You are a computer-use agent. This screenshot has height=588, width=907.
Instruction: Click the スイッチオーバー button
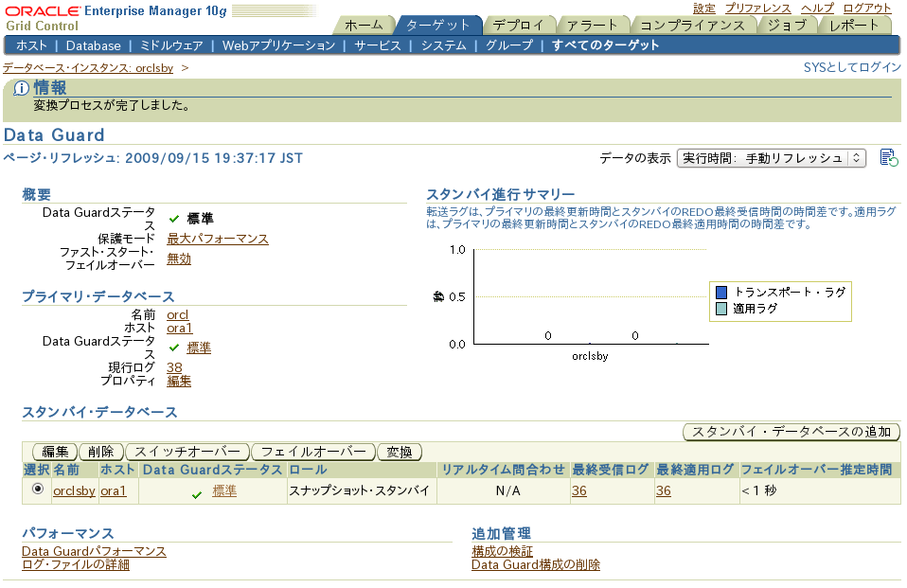187,452
